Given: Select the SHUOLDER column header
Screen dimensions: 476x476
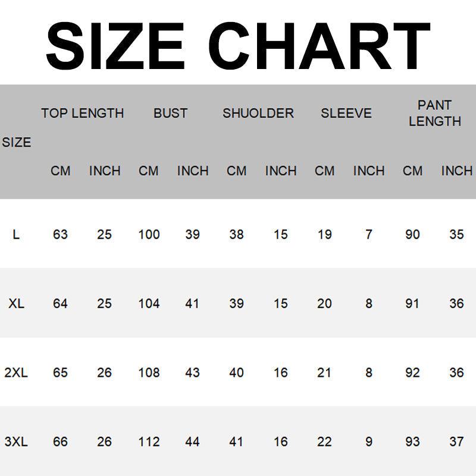Looking at the screenshot, I should tap(258, 113).
